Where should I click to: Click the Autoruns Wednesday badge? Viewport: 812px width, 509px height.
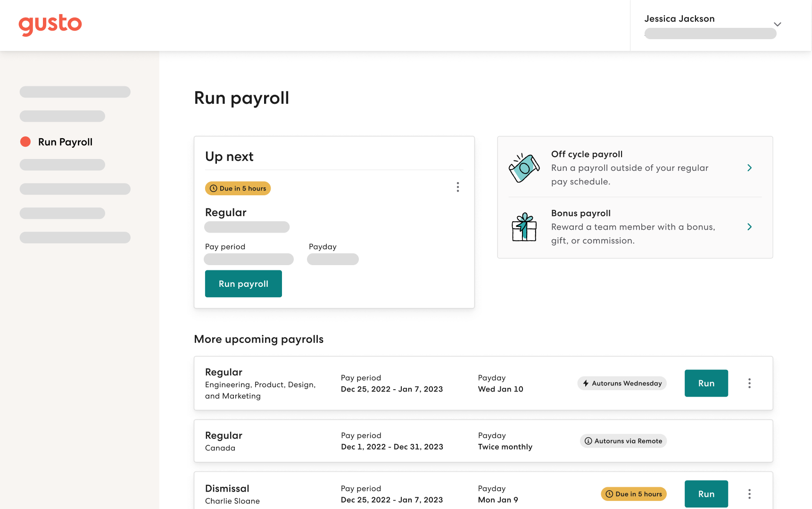tap(621, 383)
